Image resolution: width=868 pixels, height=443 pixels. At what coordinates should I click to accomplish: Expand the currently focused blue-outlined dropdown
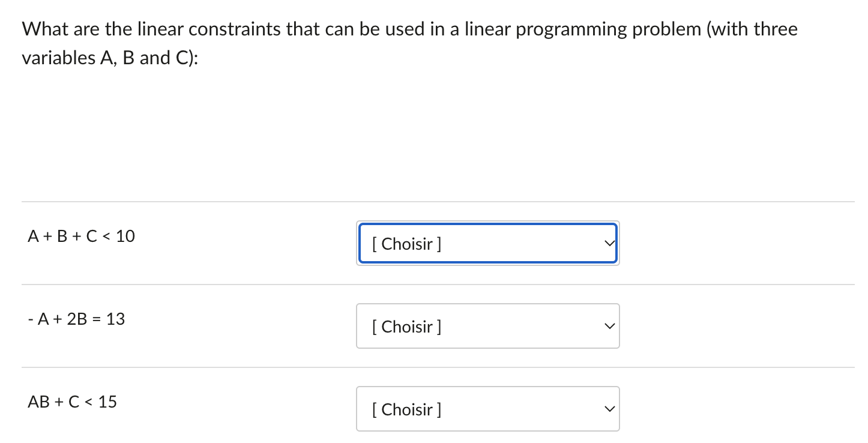coord(487,243)
